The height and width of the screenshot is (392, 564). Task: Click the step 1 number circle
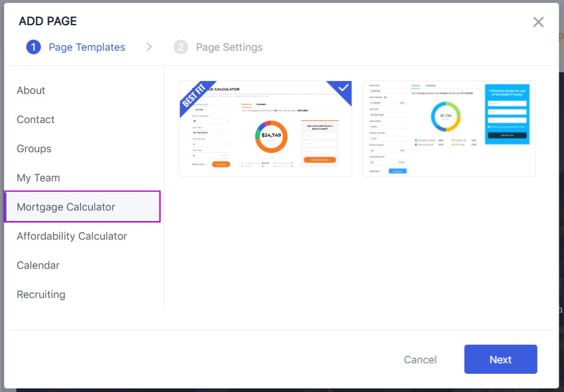[33, 47]
